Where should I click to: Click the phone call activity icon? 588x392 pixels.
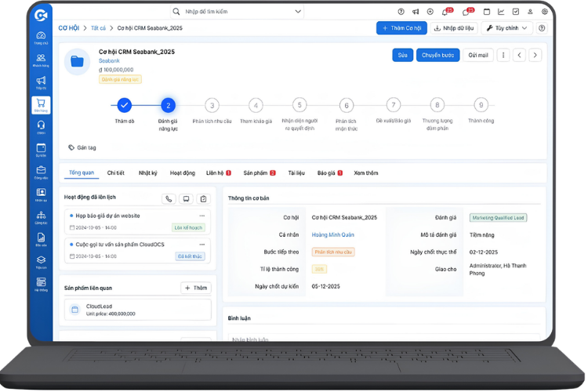pos(169,199)
